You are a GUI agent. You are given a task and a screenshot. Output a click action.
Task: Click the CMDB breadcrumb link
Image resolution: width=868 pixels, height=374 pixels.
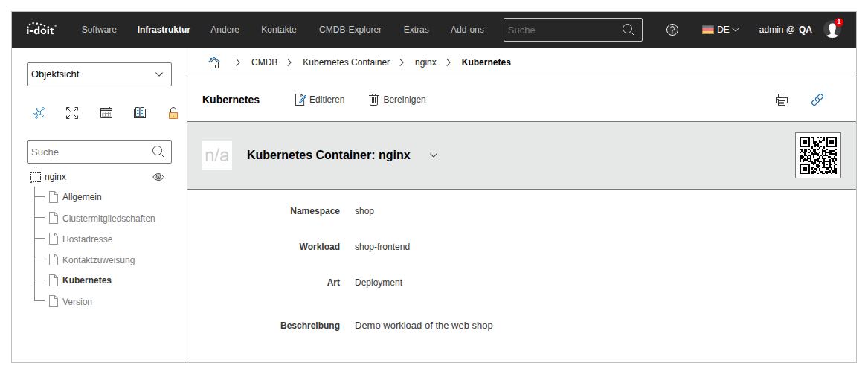pos(265,62)
